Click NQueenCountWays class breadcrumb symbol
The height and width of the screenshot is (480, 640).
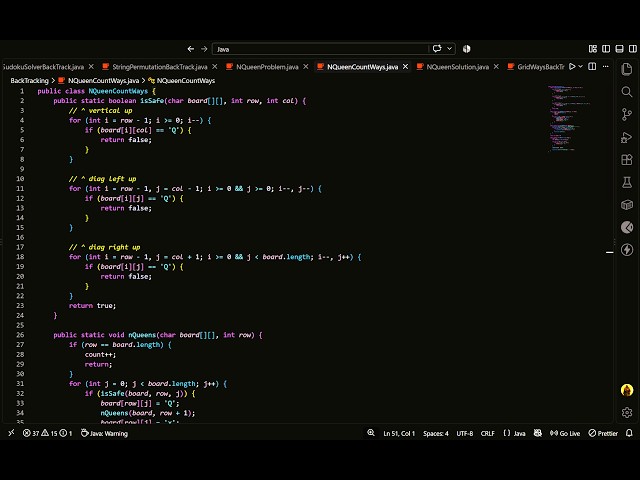point(186,81)
